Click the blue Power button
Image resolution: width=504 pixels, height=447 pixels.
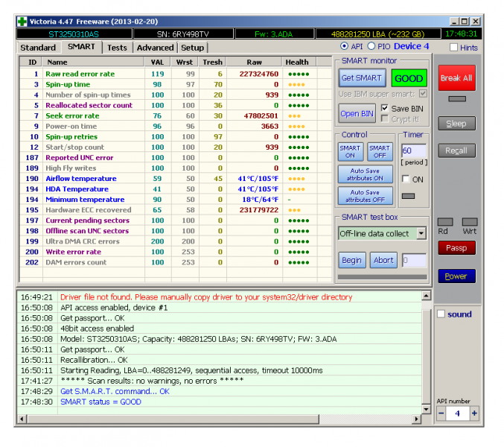[x=456, y=276]
